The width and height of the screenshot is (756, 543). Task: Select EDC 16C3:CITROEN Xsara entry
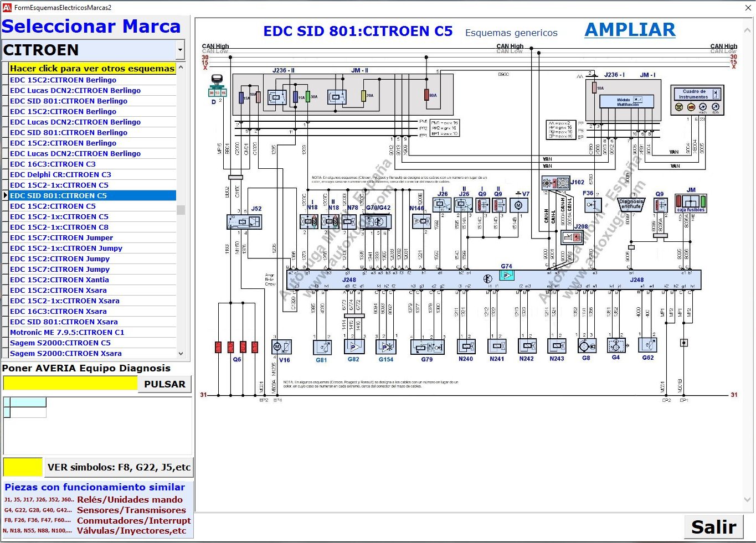(92, 311)
